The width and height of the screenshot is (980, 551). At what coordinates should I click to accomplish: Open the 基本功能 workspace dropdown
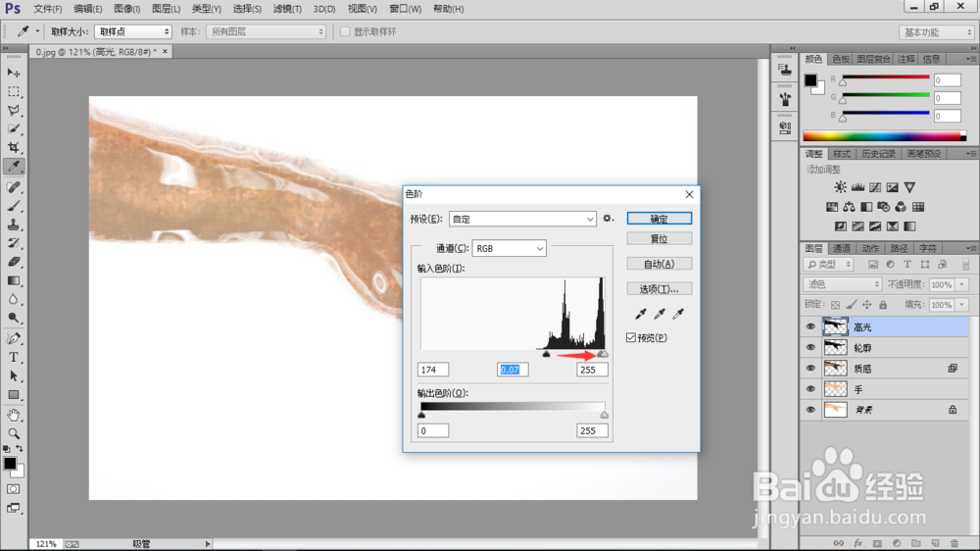coord(938,32)
